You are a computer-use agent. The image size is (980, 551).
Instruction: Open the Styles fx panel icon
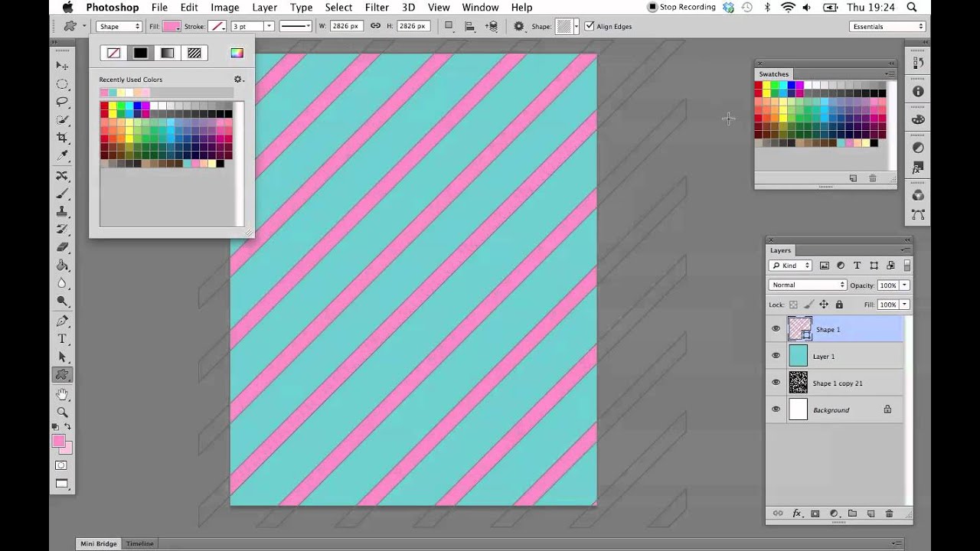[x=918, y=168]
